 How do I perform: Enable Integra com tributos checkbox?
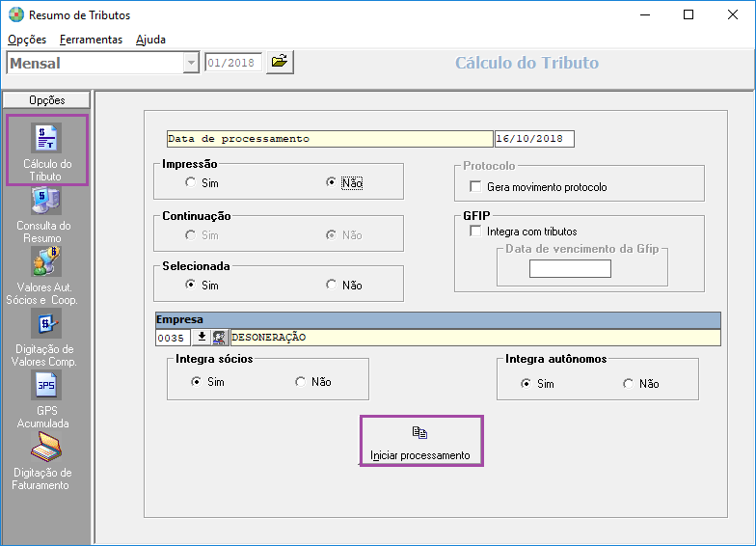[475, 232]
